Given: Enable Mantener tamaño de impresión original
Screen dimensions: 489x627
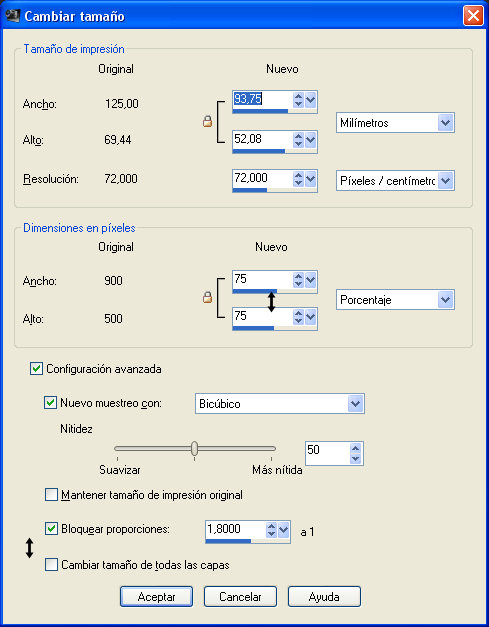Looking at the screenshot, I should pyautogui.click(x=51, y=495).
